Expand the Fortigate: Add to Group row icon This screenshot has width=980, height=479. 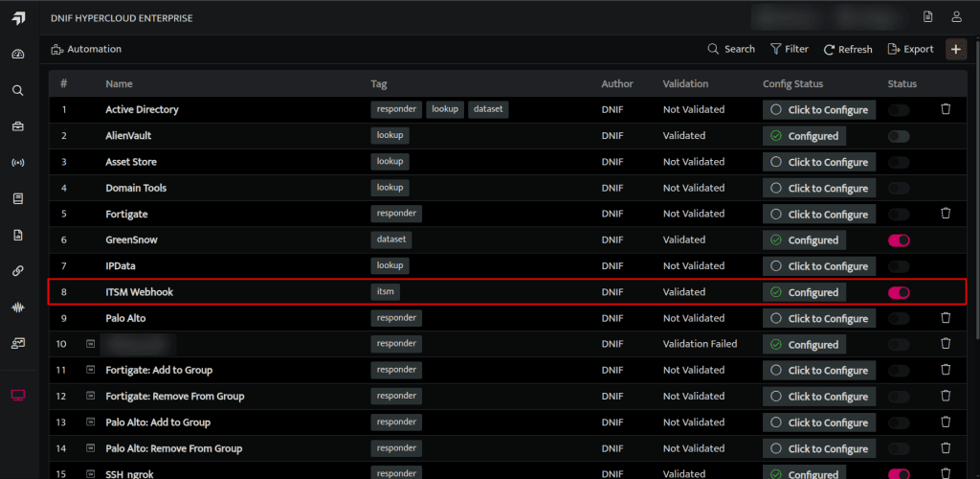(90, 370)
